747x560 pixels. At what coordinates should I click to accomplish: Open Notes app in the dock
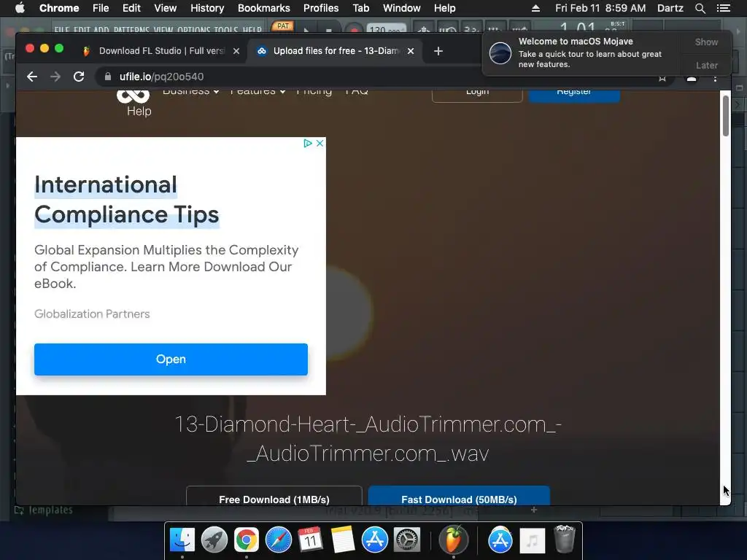point(342,540)
